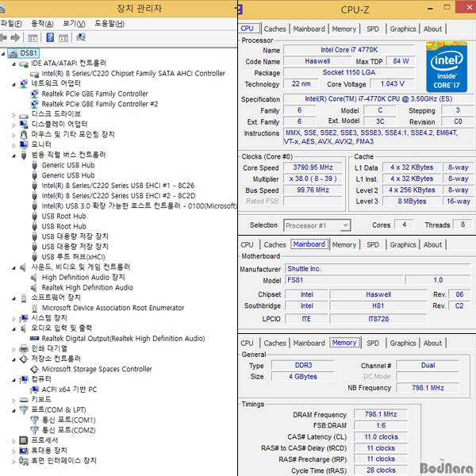The width and height of the screenshot is (476, 476).
Task: Maximize the CPU-Z window
Action: (x=447, y=8)
